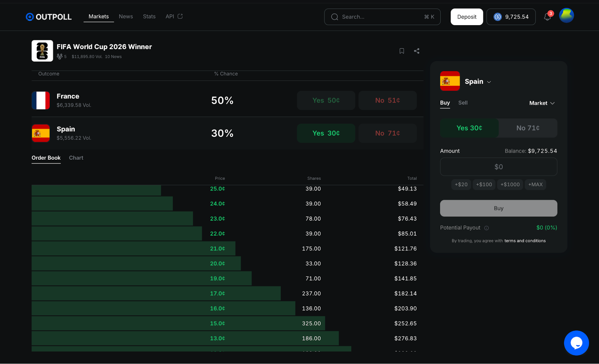The image size is (599, 364).
Task: Add +$1000 to amount
Action: coord(510,184)
